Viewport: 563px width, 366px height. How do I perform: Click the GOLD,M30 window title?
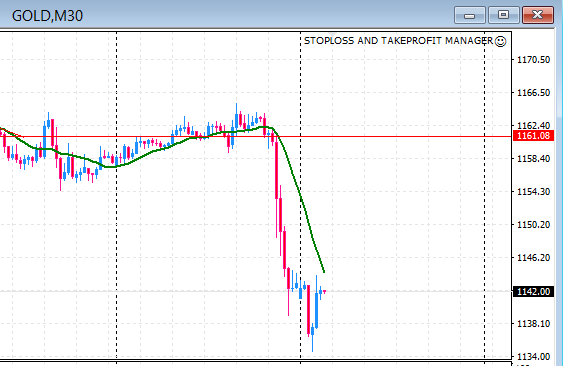tap(47, 16)
